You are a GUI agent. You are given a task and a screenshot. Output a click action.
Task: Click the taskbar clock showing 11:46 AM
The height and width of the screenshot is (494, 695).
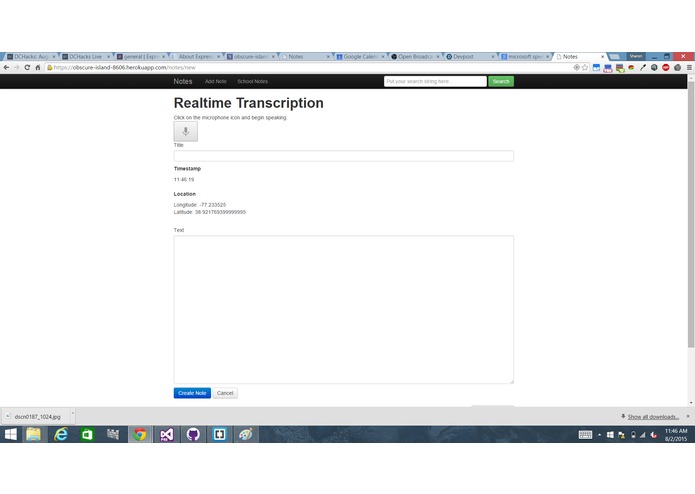pyautogui.click(x=676, y=435)
